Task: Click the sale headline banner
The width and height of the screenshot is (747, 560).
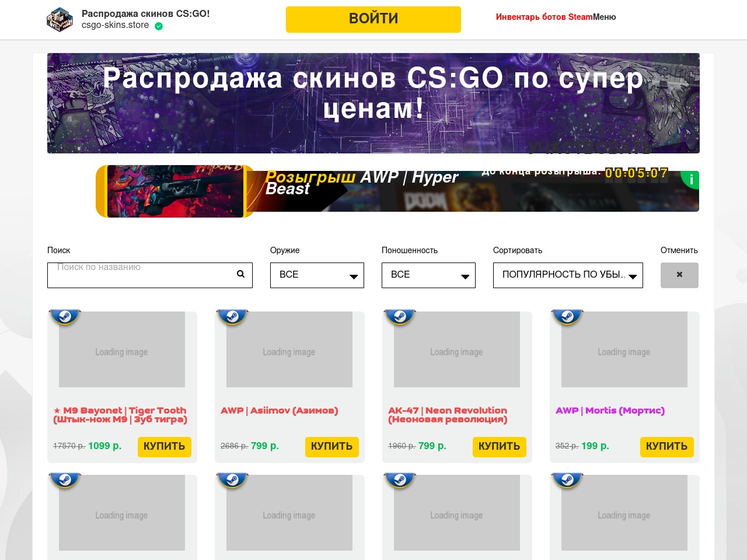Action: point(373,103)
